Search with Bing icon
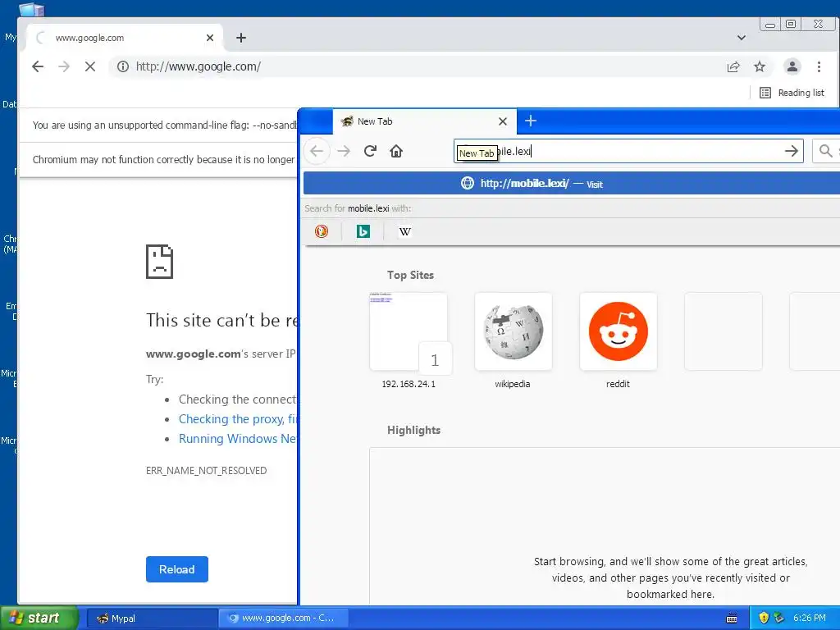 coord(363,231)
